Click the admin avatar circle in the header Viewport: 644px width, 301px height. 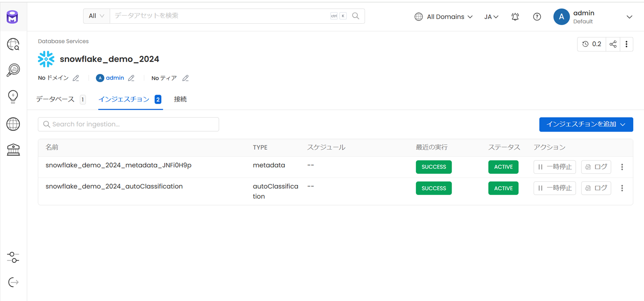pyautogui.click(x=562, y=17)
